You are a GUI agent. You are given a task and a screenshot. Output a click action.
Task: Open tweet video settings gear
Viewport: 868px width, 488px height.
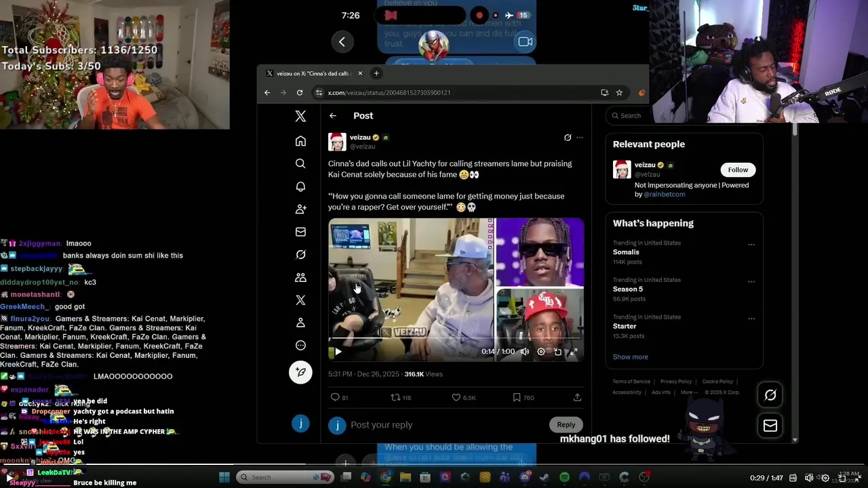pyautogui.click(x=541, y=352)
